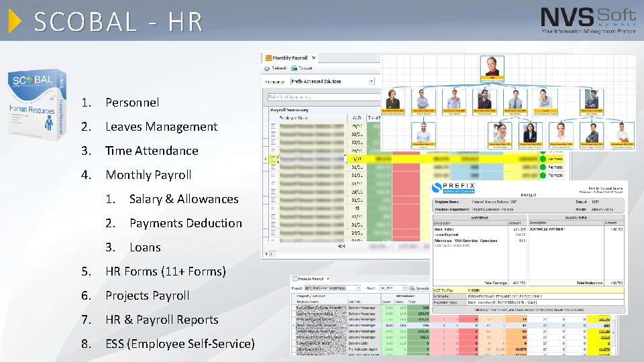Click the orange Monthly Payroll tab icon
Image resolution: width=644 pixels, height=362 pixels.
(x=268, y=58)
